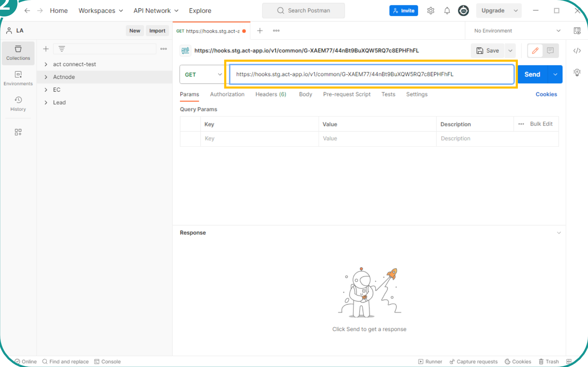Screen dimensions: 588x367
Task: Click Capture requests in status bar
Action: pyautogui.click(x=473, y=362)
